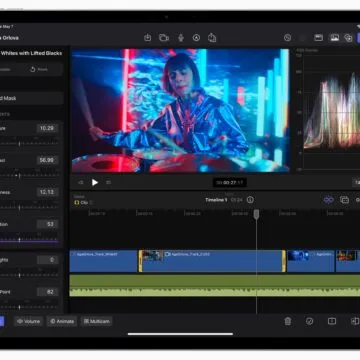360x360 pixels.
Task: Toggle the purple snapping icon above timeline
Action: [329, 200]
